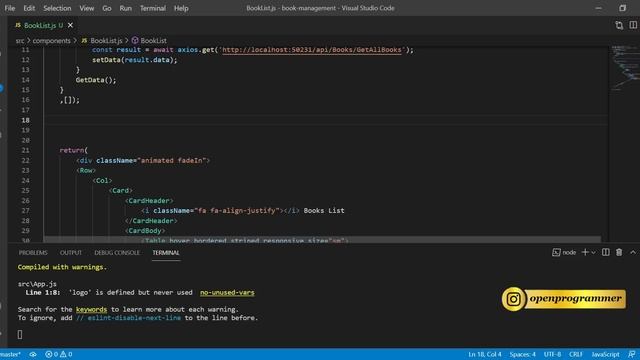Click 'src' in the breadcrumb
This screenshot has height=360, width=640.
[20, 40]
